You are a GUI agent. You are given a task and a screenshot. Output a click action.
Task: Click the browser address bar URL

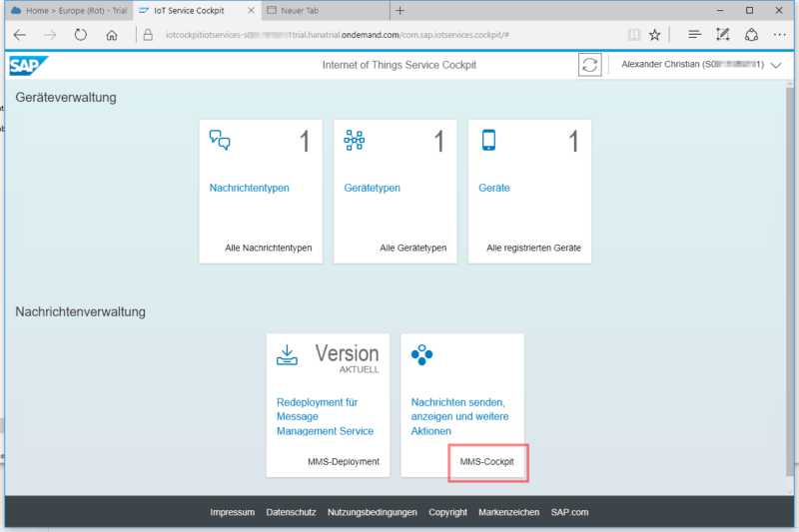(338, 35)
